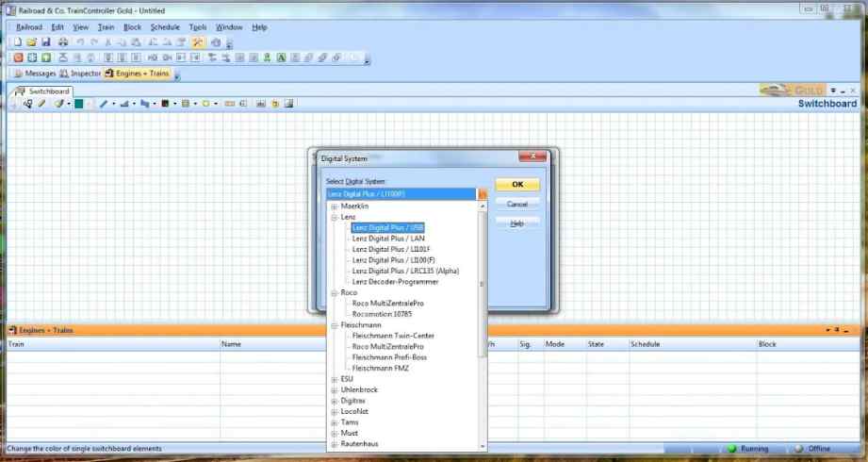Toggle the Inspector panel button

pyautogui.click(x=80, y=74)
